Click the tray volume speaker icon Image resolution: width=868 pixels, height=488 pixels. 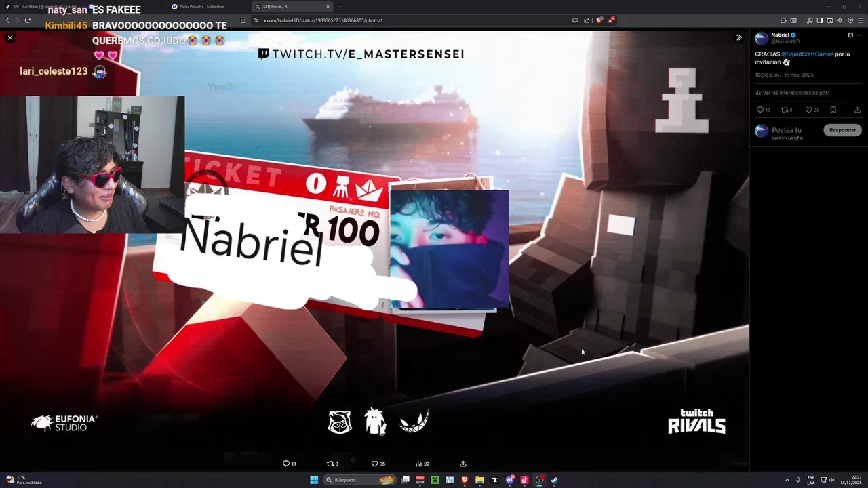click(x=831, y=480)
